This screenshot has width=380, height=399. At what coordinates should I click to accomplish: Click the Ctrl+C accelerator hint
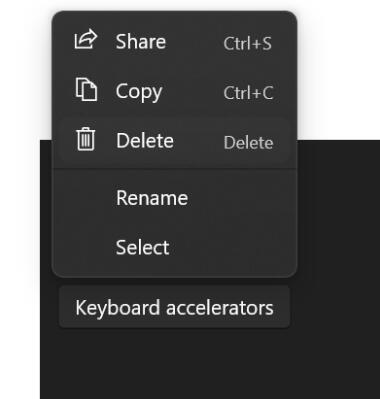click(x=248, y=93)
